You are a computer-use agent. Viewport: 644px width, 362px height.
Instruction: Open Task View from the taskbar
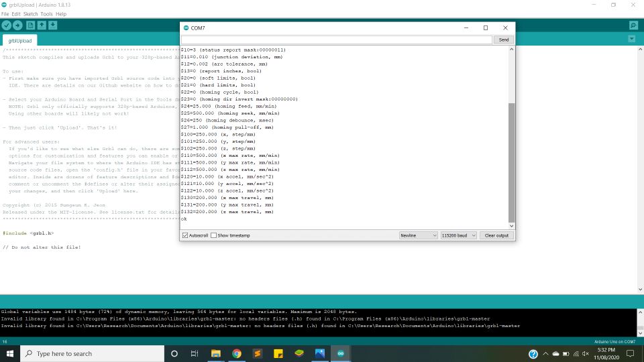(x=195, y=353)
